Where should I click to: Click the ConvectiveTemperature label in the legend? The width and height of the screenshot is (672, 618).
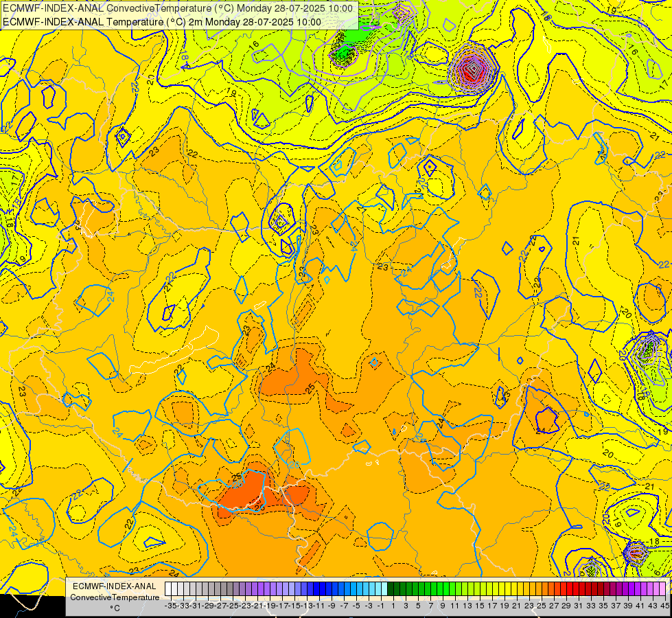pos(115,597)
